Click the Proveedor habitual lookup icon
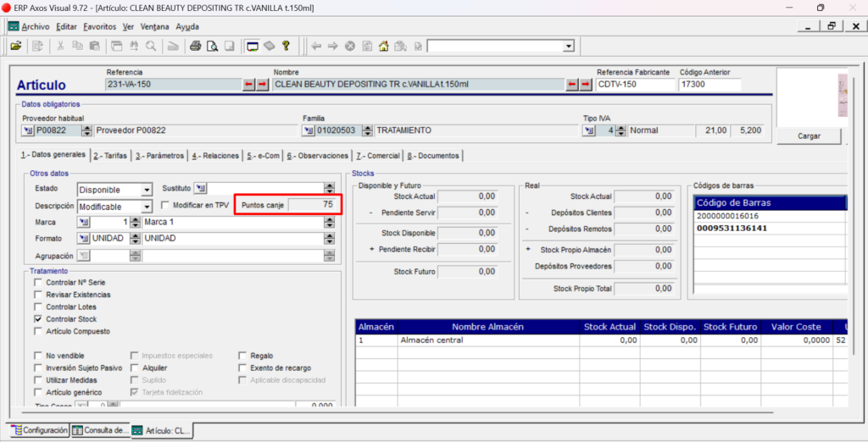 28,130
